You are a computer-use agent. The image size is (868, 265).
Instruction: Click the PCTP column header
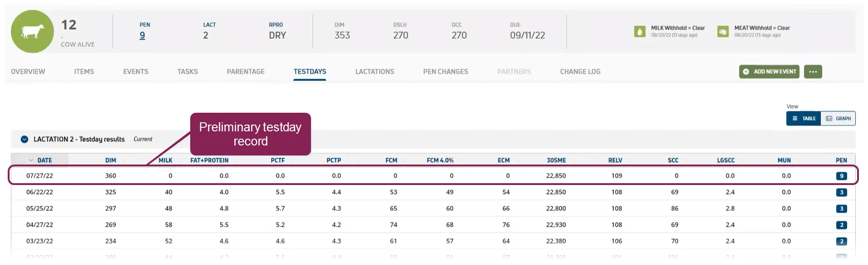pos(334,160)
